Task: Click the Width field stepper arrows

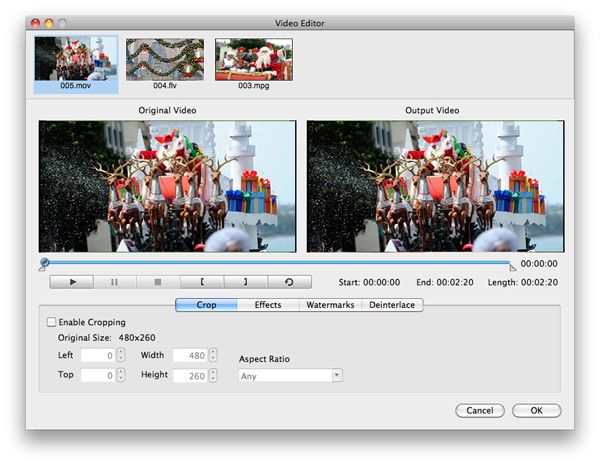Action: (x=213, y=355)
